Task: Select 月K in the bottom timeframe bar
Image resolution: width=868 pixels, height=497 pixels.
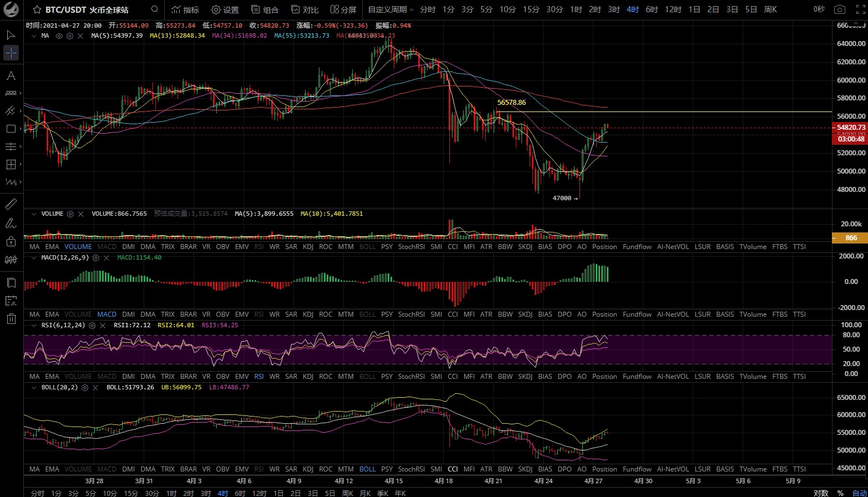Action: pyautogui.click(x=365, y=493)
